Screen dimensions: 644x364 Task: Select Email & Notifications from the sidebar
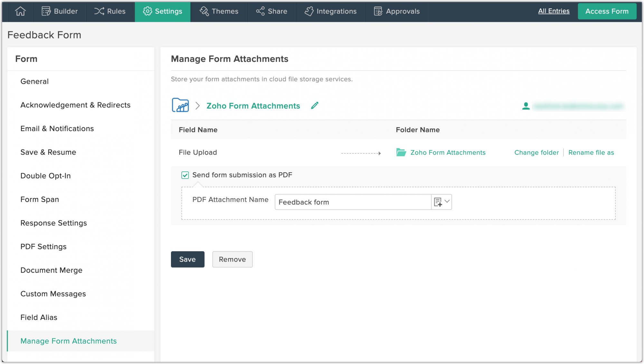(x=57, y=129)
